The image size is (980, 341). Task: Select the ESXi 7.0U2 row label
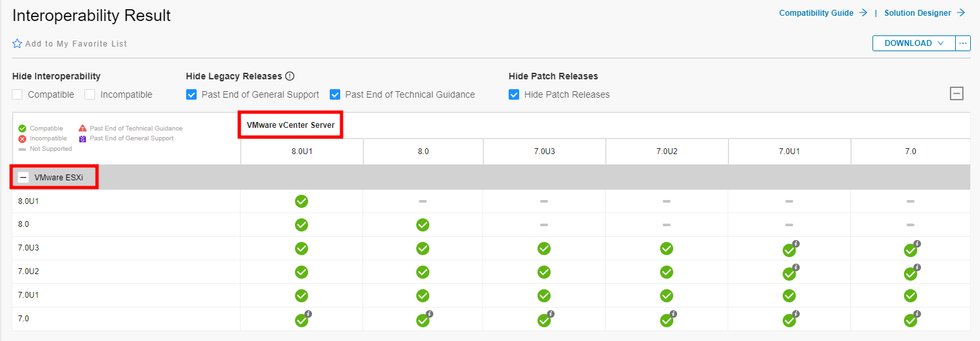pyautogui.click(x=28, y=271)
